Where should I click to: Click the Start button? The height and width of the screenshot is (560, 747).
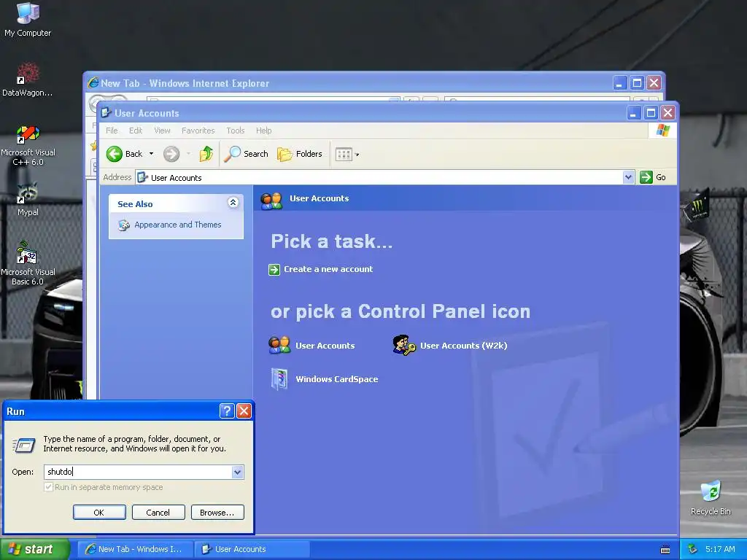(34, 549)
